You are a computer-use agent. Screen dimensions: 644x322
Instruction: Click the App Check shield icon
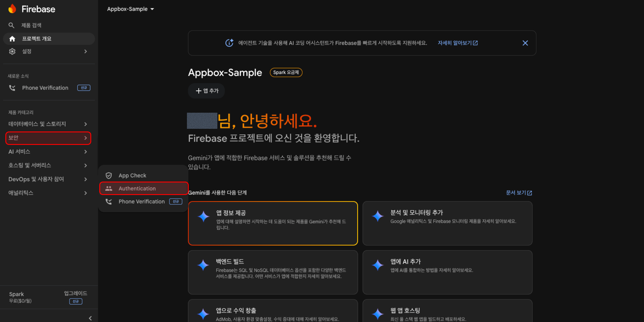tap(109, 175)
